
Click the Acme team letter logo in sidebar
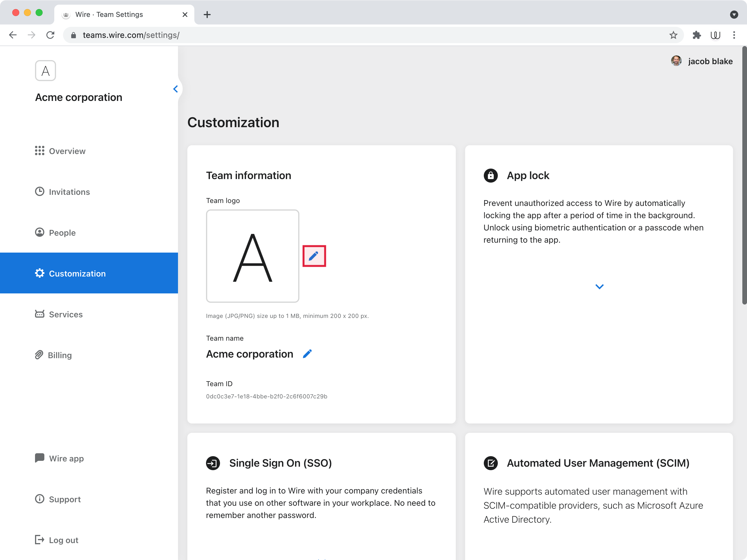(x=46, y=71)
